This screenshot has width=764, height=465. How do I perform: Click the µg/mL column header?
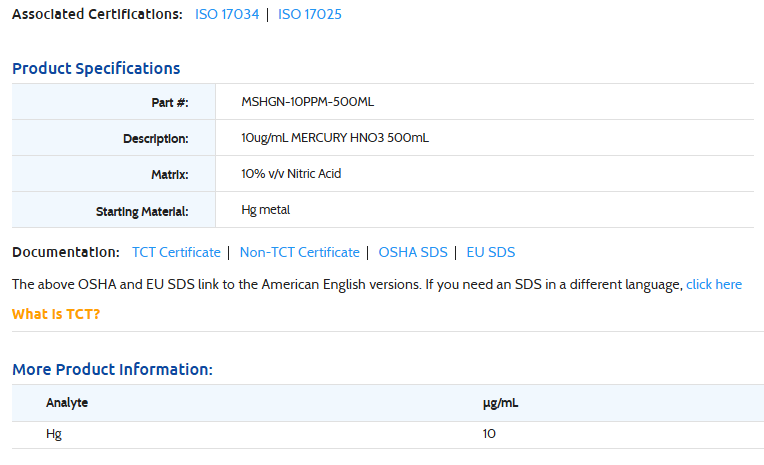click(500, 403)
